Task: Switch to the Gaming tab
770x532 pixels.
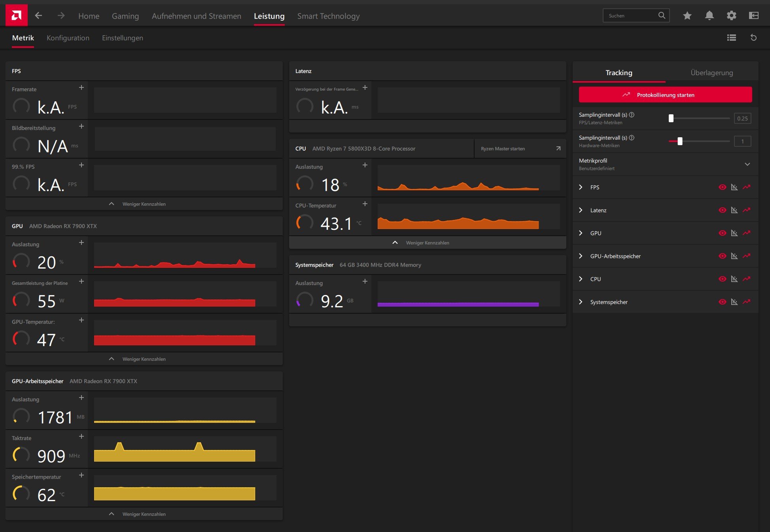Action: (125, 16)
